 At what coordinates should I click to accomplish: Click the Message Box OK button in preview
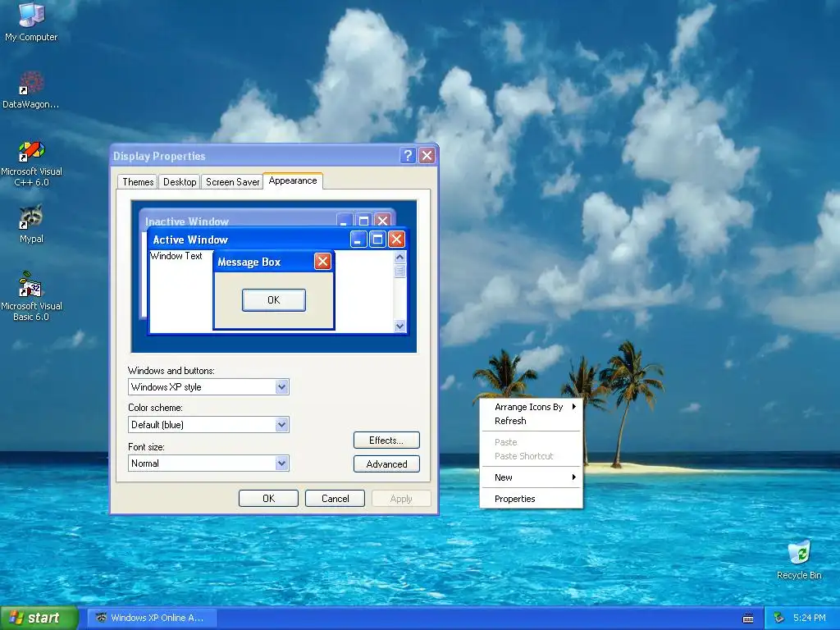tap(274, 300)
